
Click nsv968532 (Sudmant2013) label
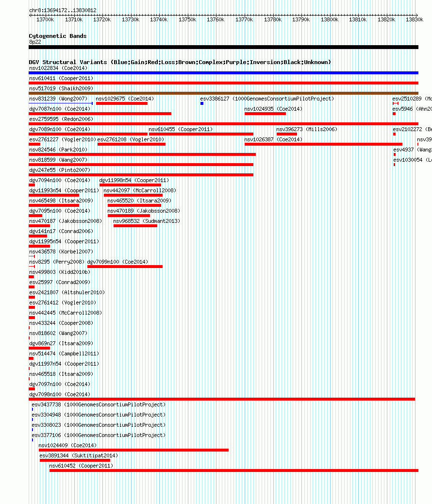pyautogui.click(x=147, y=221)
